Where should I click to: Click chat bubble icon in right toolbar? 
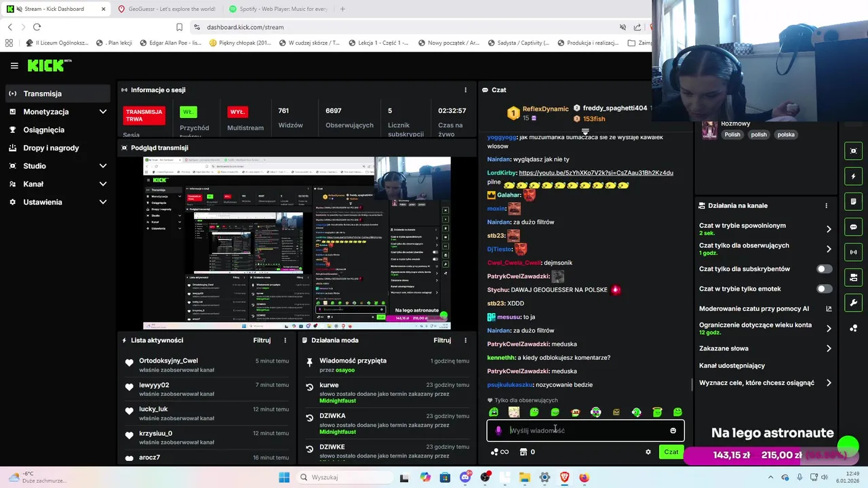pos(854,227)
